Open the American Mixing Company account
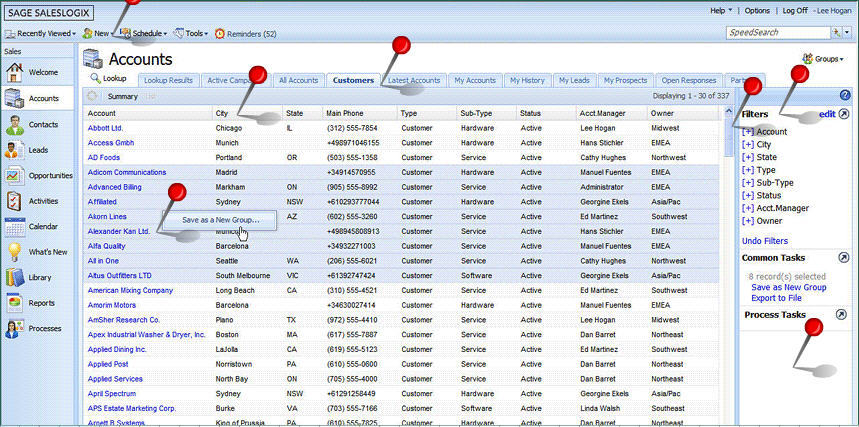 tap(130, 290)
